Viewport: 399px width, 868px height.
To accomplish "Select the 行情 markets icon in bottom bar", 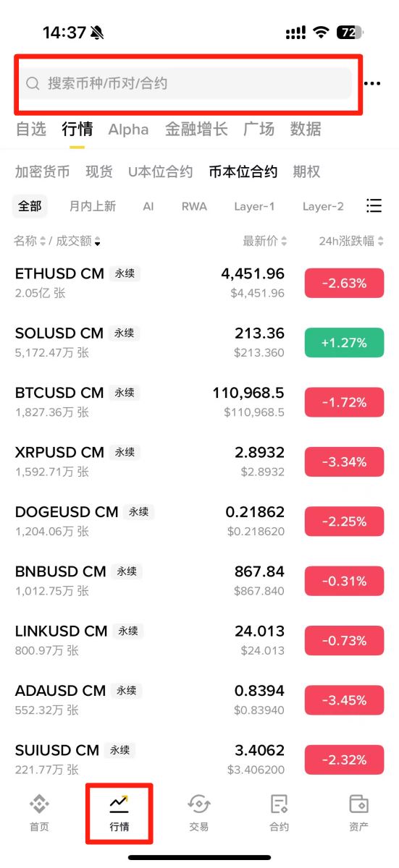I will click(119, 813).
